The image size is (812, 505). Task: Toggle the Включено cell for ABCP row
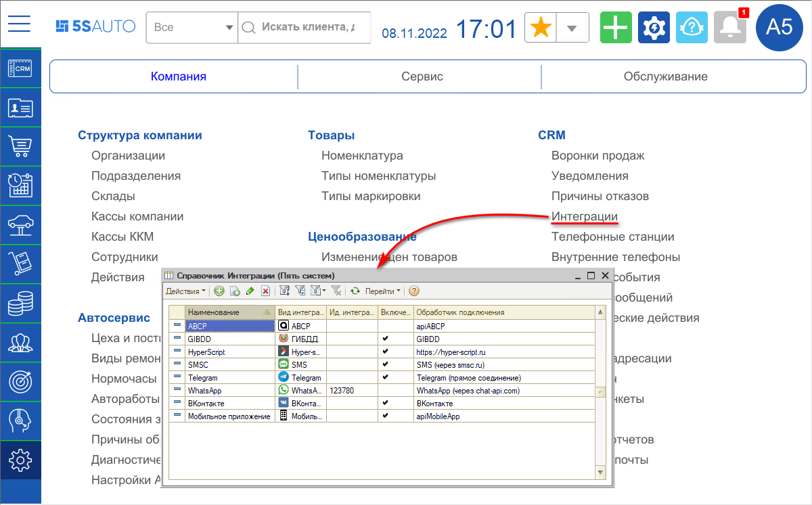pos(396,326)
